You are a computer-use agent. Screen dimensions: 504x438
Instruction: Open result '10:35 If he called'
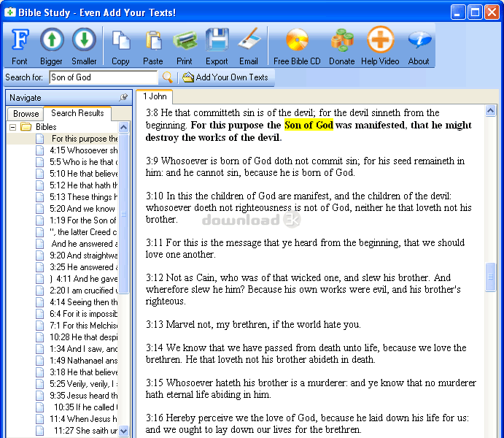[x=86, y=407]
